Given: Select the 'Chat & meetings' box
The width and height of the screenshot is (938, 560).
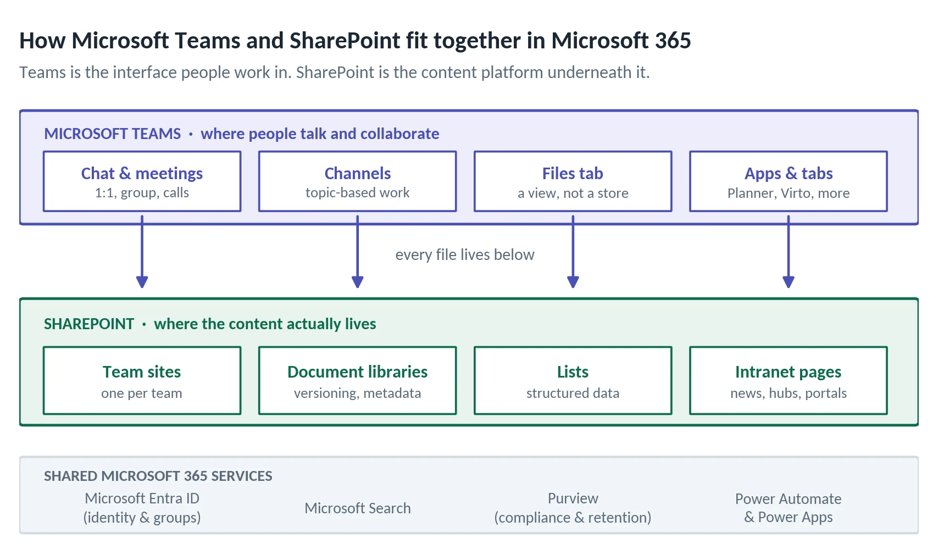Looking at the screenshot, I should click(142, 181).
